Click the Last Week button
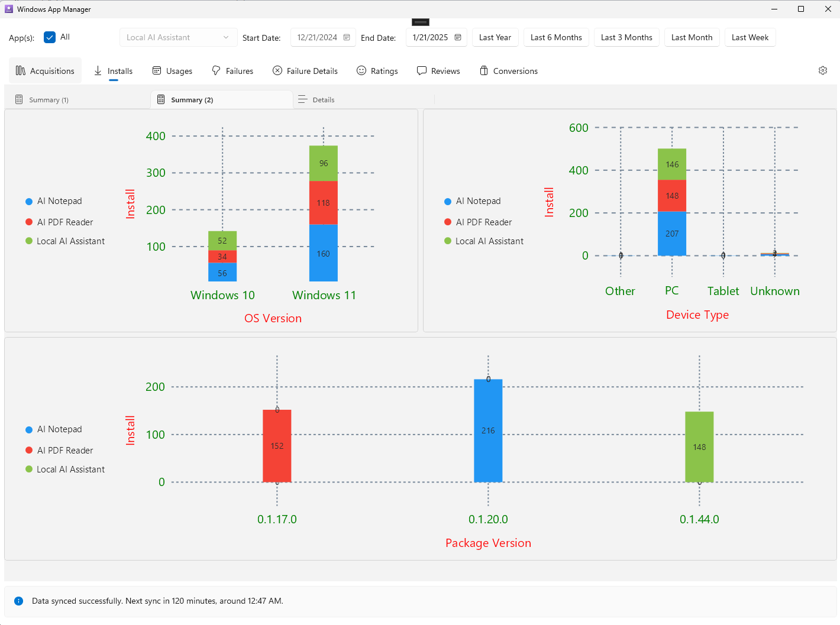The height and width of the screenshot is (625, 840). click(x=750, y=37)
